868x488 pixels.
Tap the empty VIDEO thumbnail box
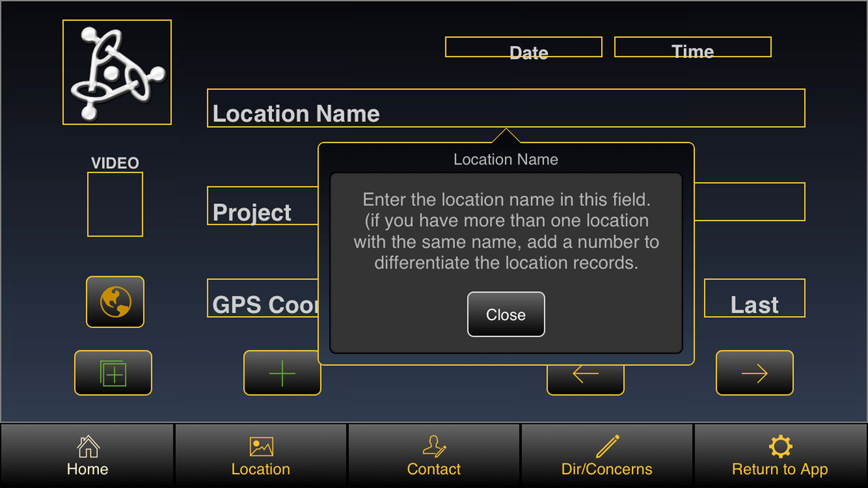115,204
